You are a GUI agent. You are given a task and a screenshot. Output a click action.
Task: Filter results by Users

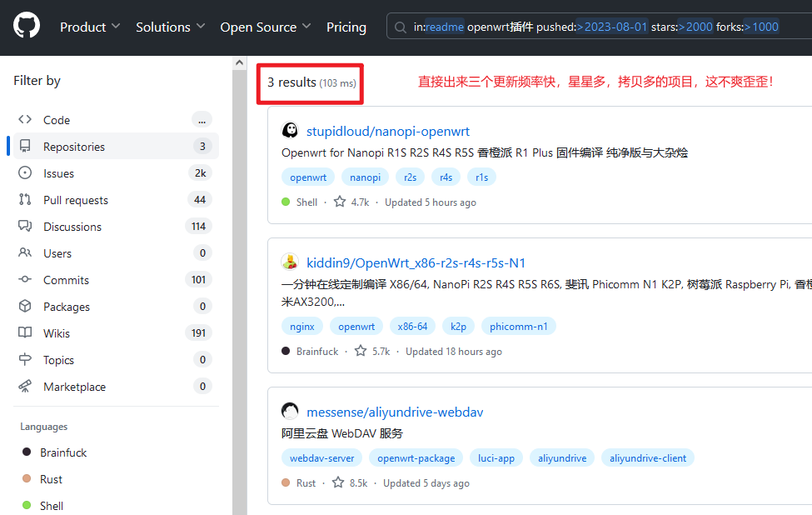[116, 252]
